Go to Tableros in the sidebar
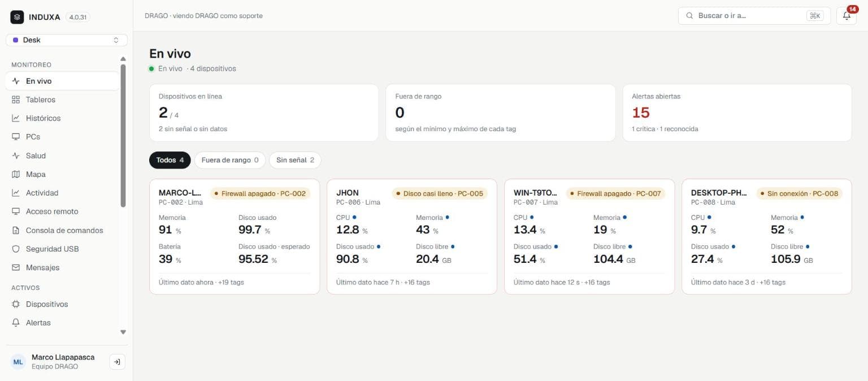 63,99
